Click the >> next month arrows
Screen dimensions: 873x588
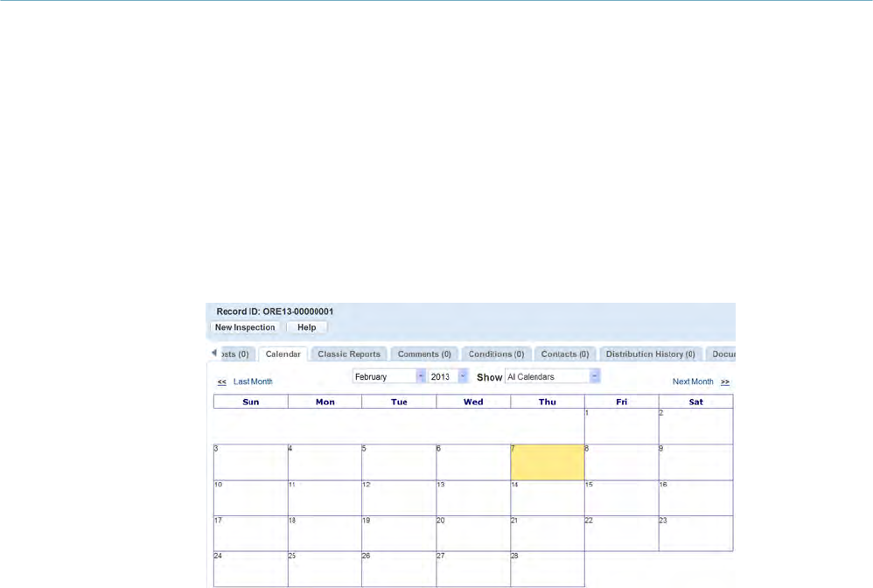725,382
